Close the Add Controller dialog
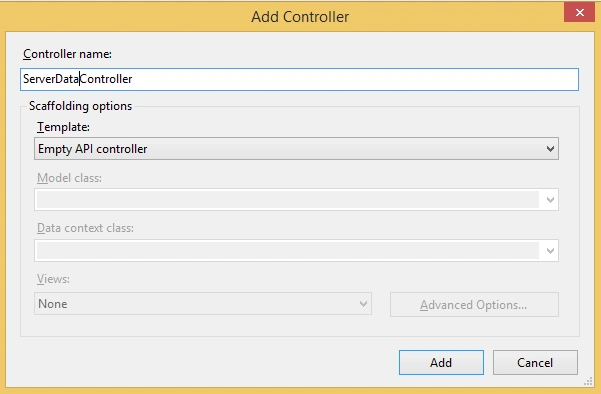Viewport: 601px width, 394px height. tap(580, 13)
